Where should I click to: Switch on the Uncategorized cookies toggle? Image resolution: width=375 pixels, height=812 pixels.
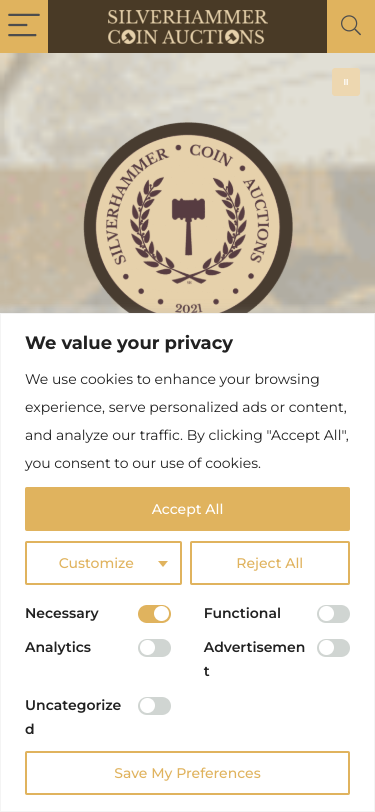point(154,706)
